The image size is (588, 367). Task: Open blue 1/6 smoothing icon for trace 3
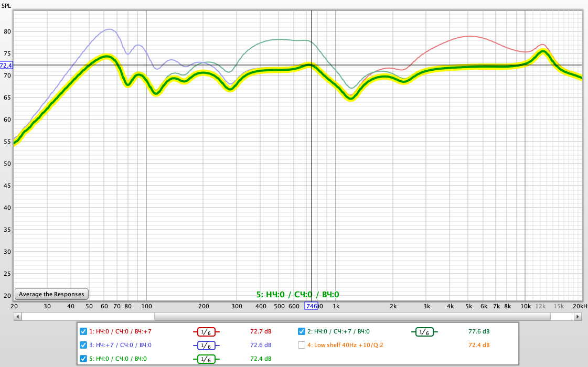pos(206,346)
